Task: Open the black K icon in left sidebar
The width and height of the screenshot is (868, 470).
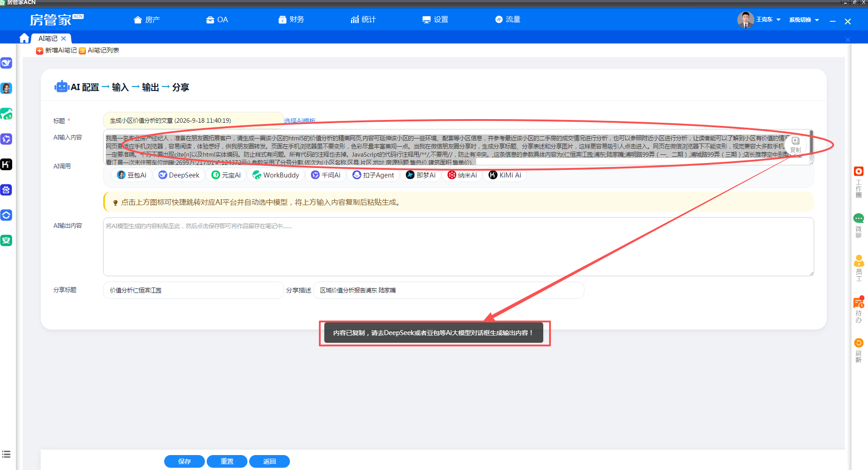Action: point(6,164)
